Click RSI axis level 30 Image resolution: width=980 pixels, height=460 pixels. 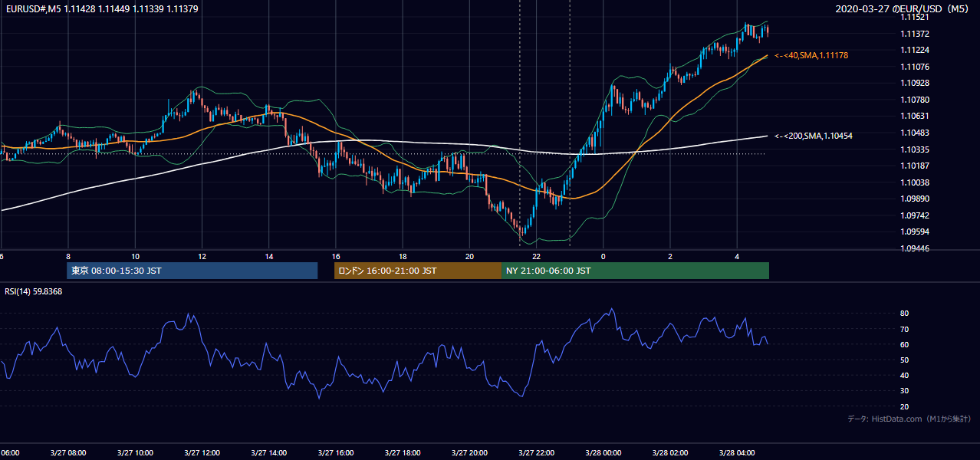click(904, 390)
